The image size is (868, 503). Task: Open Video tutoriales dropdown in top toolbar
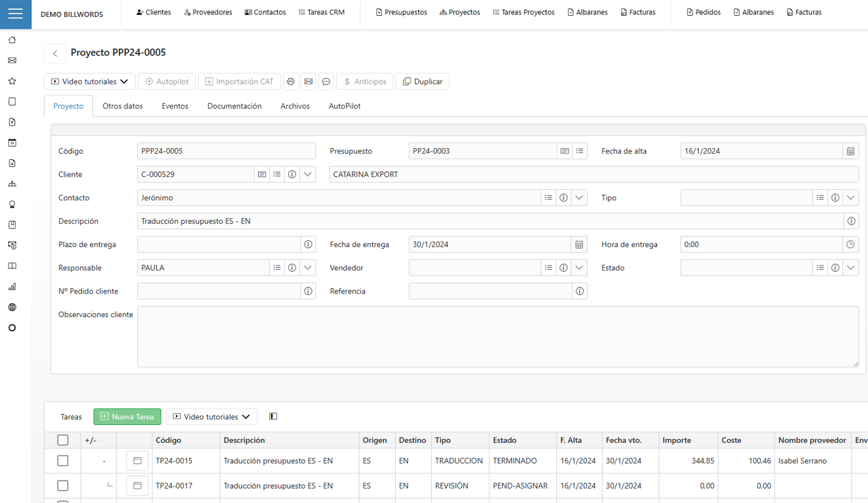(90, 82)
